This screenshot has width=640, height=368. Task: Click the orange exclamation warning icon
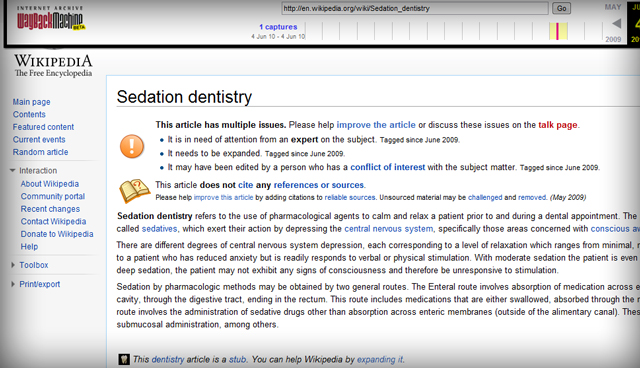click(x=132, y=146)
